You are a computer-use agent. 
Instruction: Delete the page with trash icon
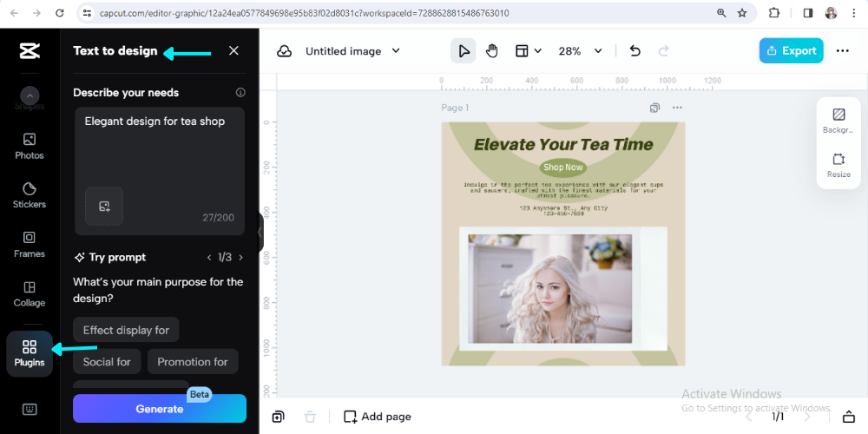[x=310, y=417]
